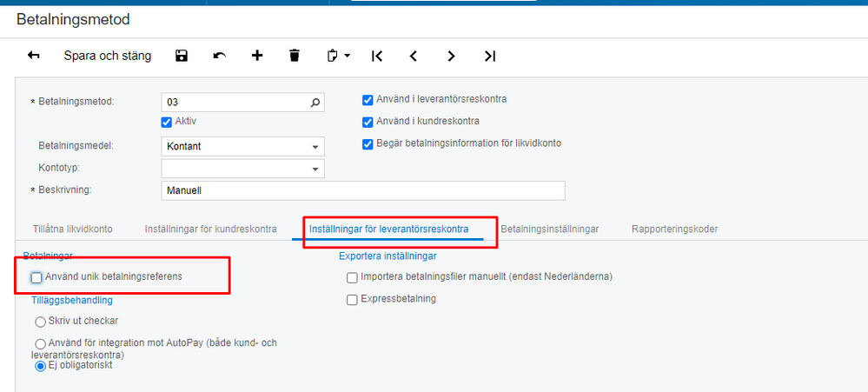Viewport: 868px width, 392px height.
Task: Click the delete trash icon
Action: coord(295,56)
